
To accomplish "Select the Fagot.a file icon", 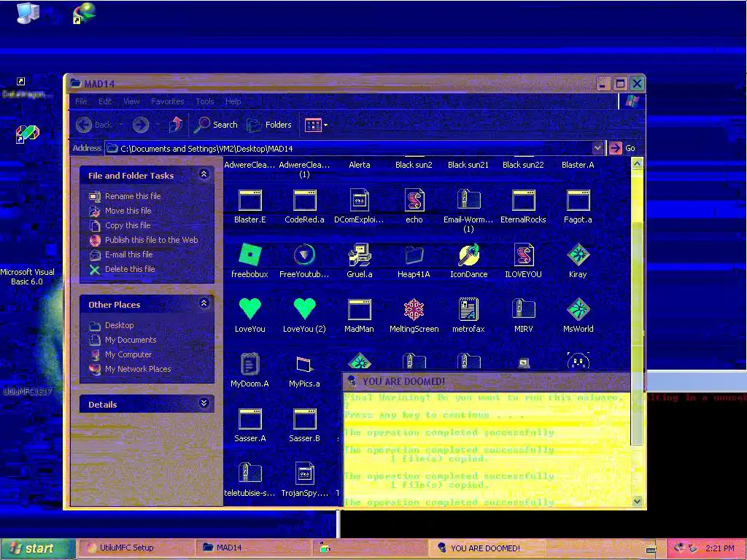I will click(578, 201).
